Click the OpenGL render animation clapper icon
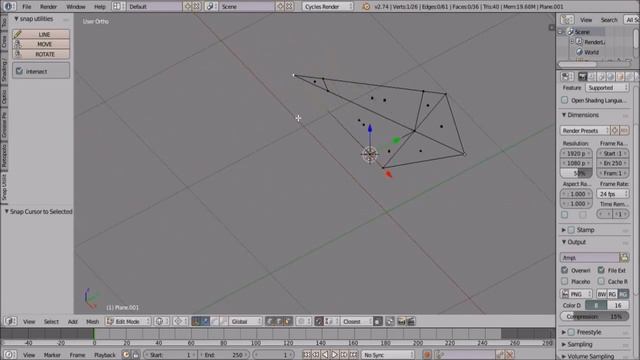 point(411,322)
